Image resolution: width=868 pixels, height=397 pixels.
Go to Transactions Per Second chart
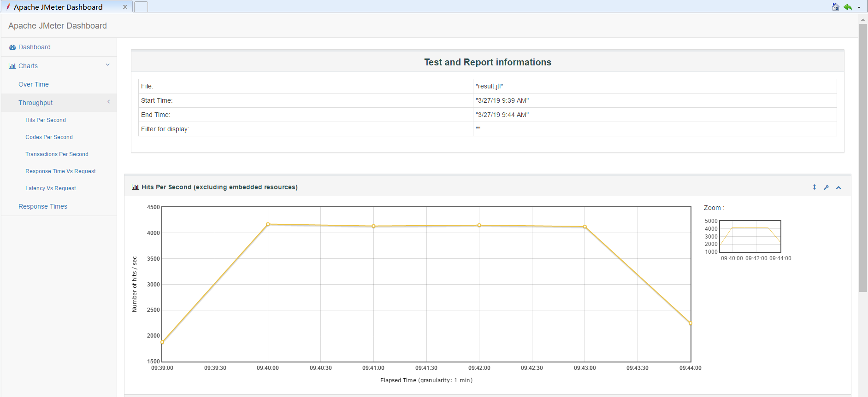[x=57, y=154]
